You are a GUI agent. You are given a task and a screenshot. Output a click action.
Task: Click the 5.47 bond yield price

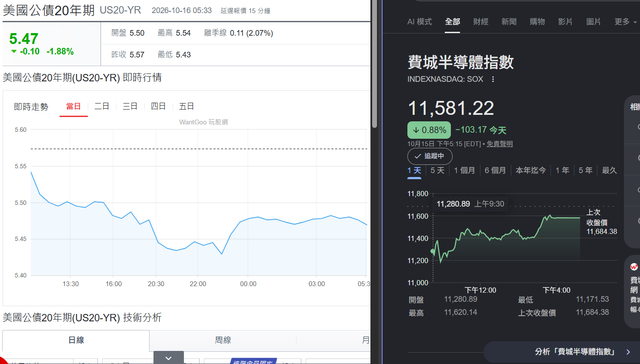coord(24,39)
